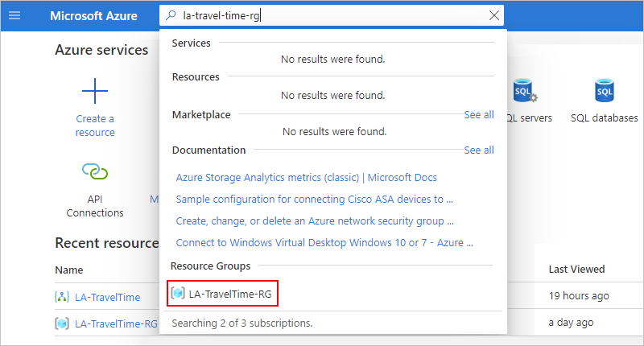Open LA-TravelTime-RG in recent resources list
Image resolution: width=644 pixels, height=346 pixels.
pyautogui.click(x=116, y=323)
